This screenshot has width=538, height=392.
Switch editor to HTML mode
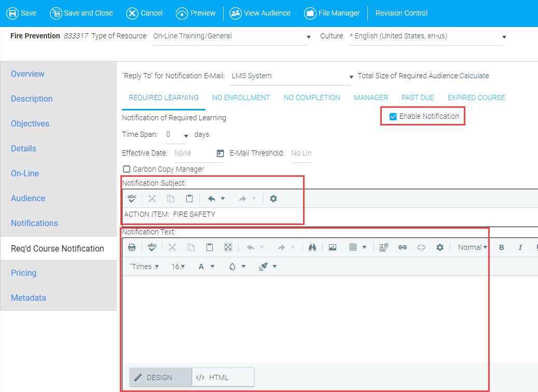[223, 377]
